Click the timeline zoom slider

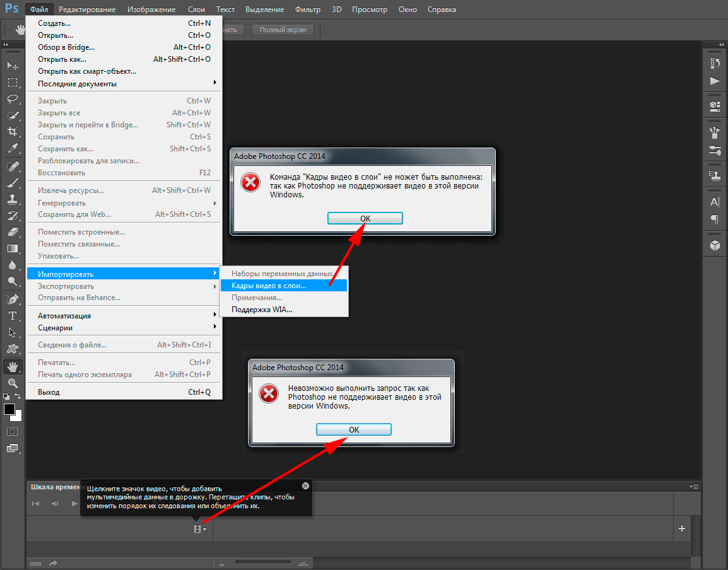(263, 562)
